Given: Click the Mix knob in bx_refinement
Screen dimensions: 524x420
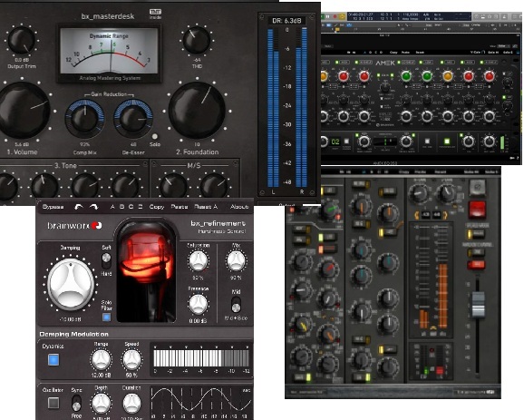Looking at the screenshot, I should click(x=236, y=261).
